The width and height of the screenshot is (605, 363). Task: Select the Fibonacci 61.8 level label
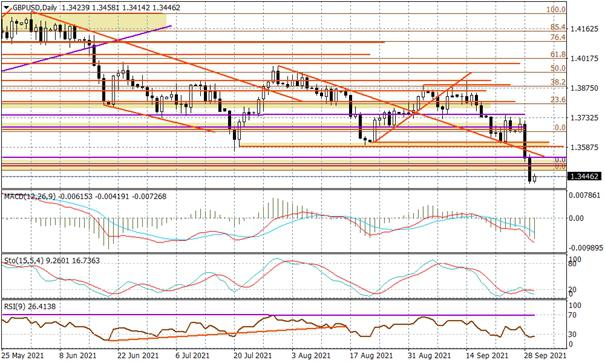(558, 55)
